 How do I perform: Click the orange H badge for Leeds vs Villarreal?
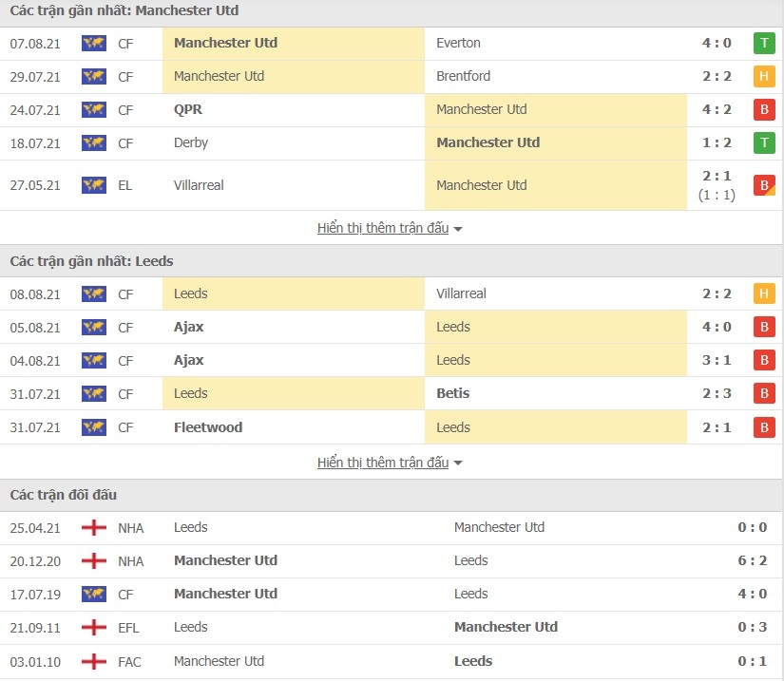(x=764, y=293)
